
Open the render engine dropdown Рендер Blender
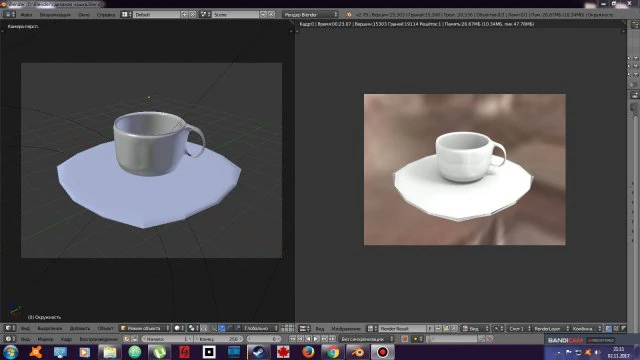(310, 14)
